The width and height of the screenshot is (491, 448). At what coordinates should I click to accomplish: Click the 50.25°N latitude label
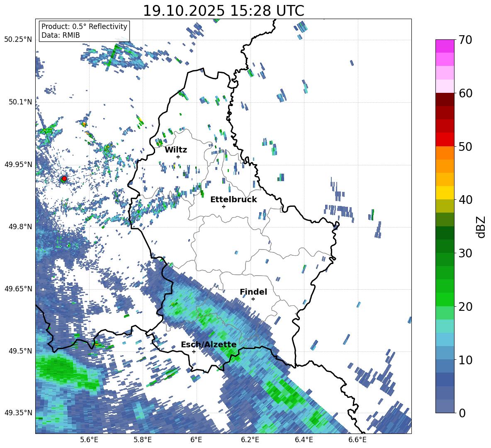(18, 40)
